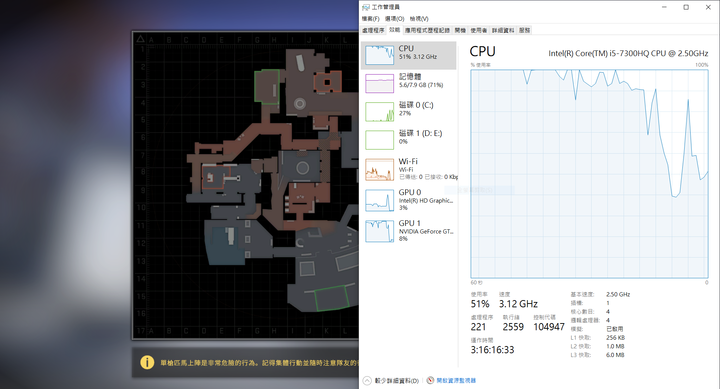The image size is (720, 389).
Task: Click the 3:16:16:33 uptime value
Action: (x=492, y=350)
